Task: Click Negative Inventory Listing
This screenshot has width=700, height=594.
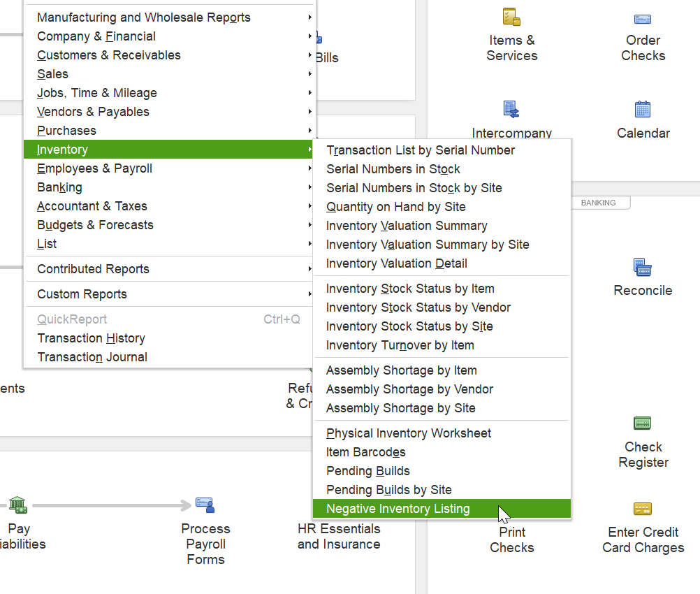Action: [442, 509]
